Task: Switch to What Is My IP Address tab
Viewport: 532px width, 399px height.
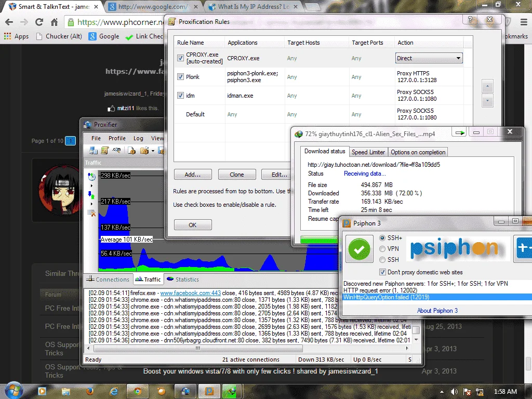Action: [x=253, y=6]
